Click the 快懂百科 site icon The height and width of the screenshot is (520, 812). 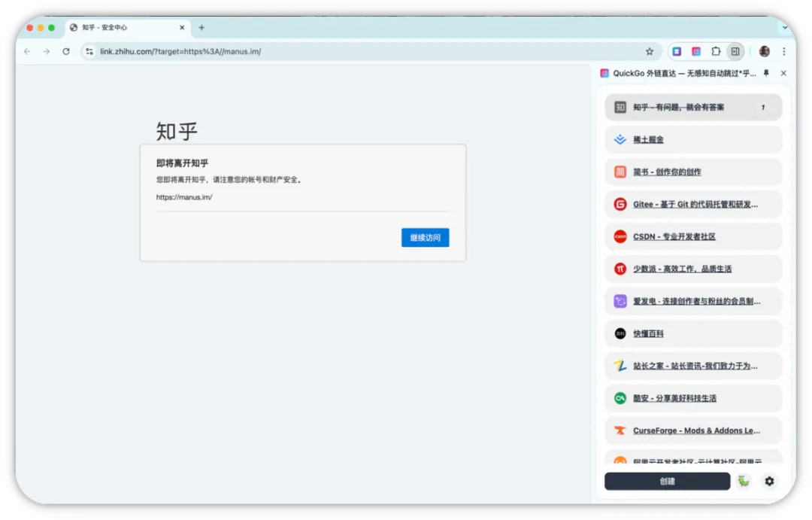620,333
